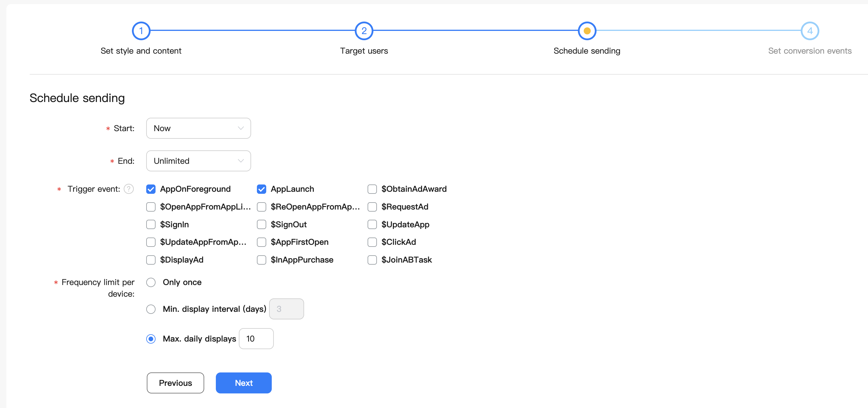Image resolution: width=868 pixels, height=408 pixels.
Task: Click the Previous button
Action: tap(175, 383)
